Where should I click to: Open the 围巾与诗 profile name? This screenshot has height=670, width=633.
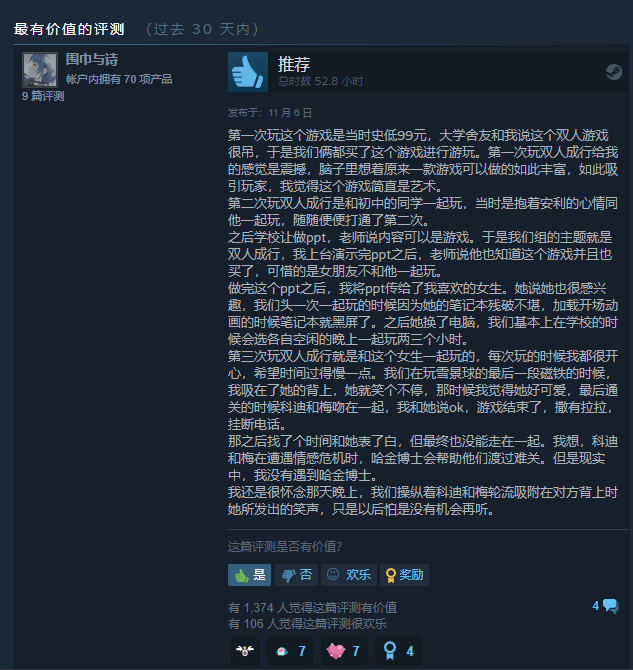tap(92, 59)
